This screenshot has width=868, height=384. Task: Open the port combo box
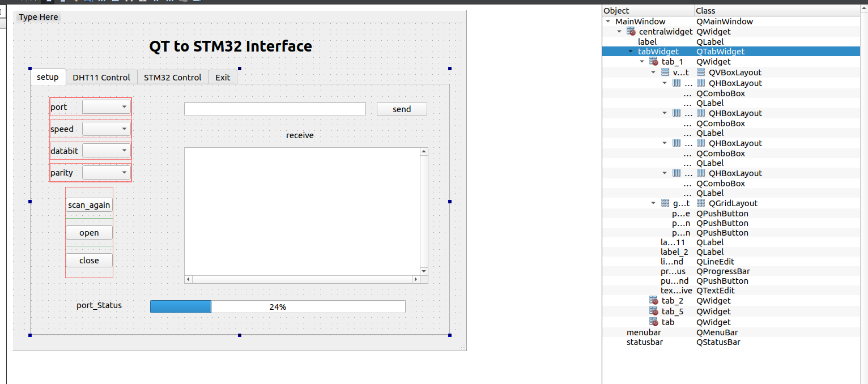coord(107,106)
